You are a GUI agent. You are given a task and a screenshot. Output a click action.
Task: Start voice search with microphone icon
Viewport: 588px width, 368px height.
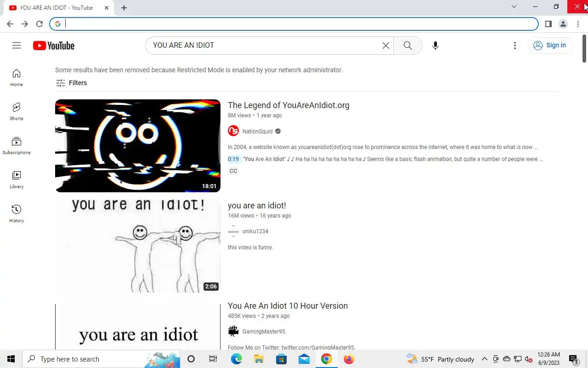coord(435,46)
